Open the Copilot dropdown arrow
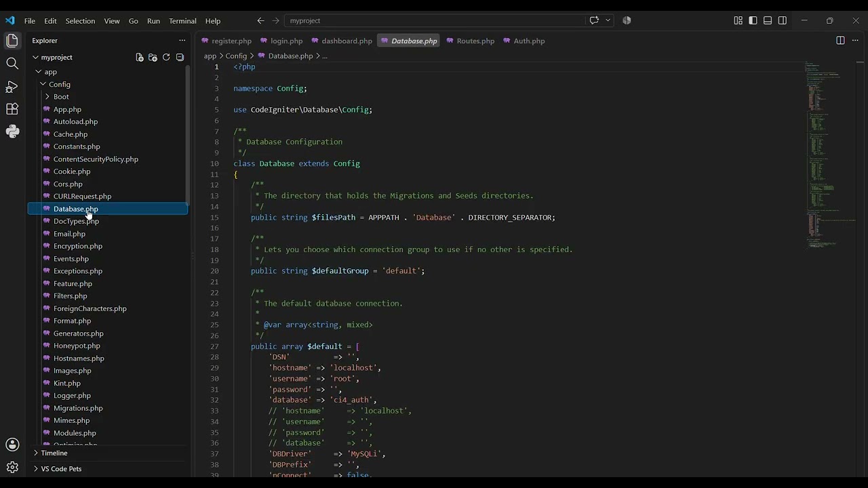Image resolution: width=868 pixels, height=488 pixels. pyautogui.click(x=608, y=20)
